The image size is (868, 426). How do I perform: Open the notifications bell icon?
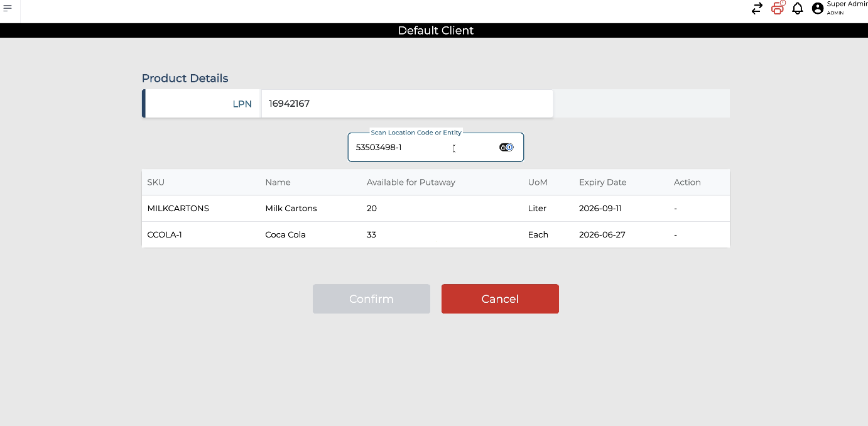point(798,8)
